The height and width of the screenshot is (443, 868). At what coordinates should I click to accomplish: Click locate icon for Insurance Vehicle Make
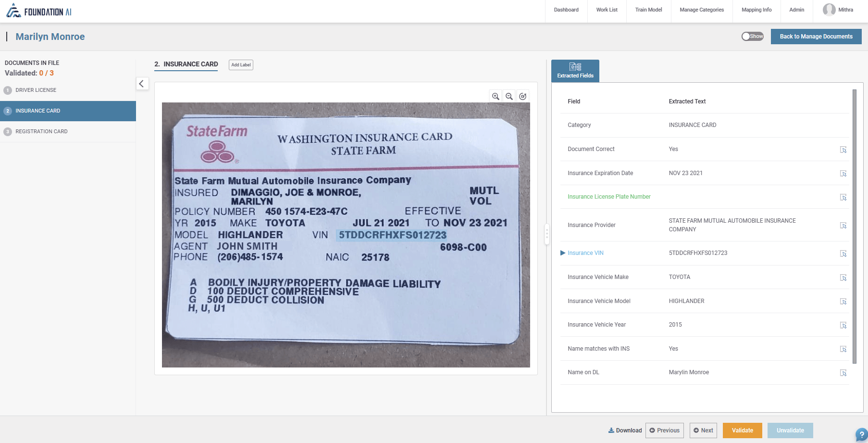point(843,278)
